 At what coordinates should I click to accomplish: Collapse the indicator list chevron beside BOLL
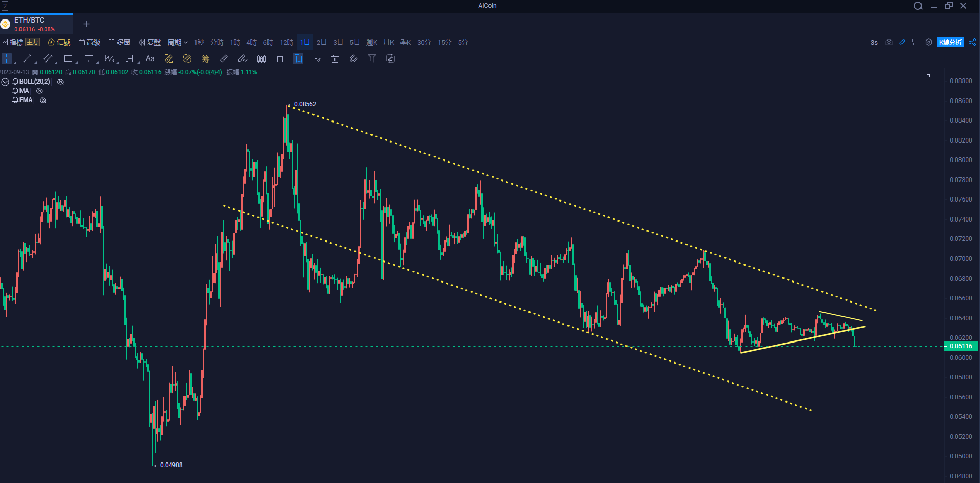pyautogui.click(x=5, y=82)
